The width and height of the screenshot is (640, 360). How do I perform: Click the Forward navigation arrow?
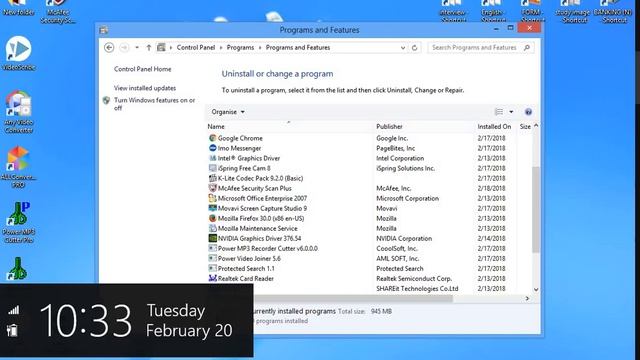pyautogui.click(x=124, y=48)
